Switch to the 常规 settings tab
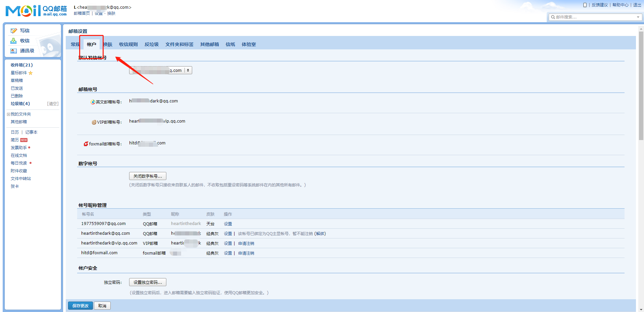Screen dimensions: 644x312 pos(74,44)
